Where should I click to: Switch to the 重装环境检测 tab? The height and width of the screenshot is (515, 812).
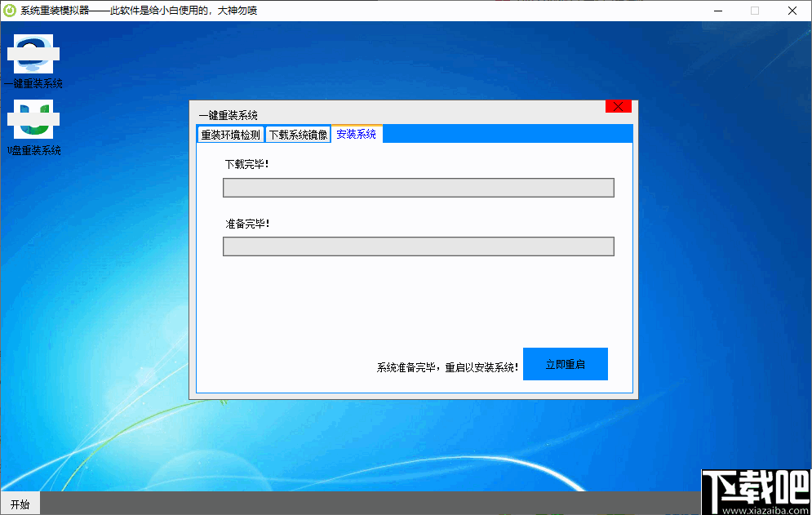pyautogui.click(x=229, y=134)
